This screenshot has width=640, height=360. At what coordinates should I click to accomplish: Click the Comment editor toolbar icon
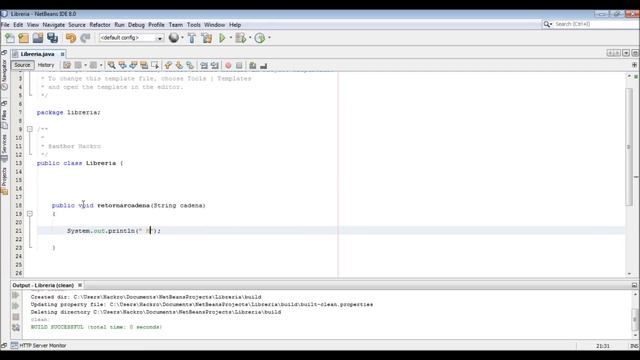pos(253,65)
